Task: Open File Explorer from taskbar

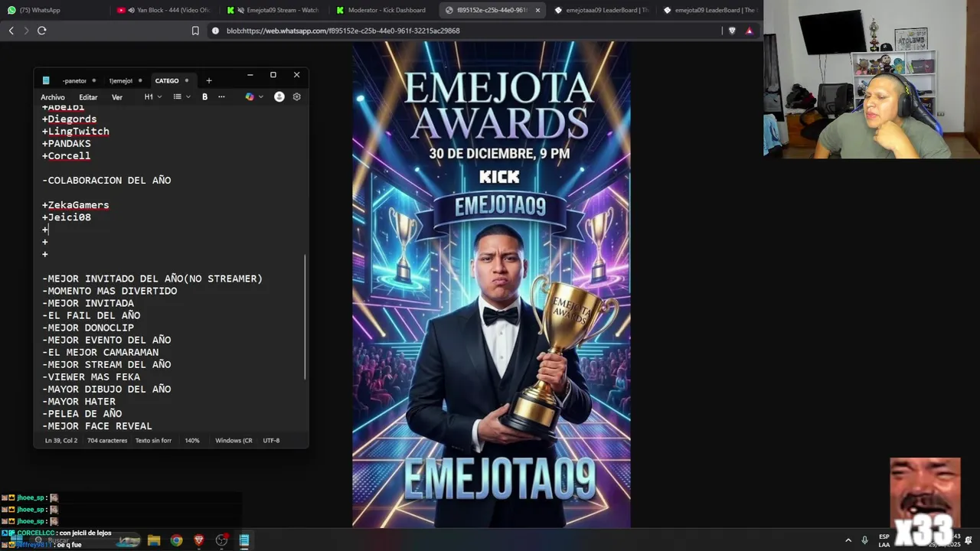Action: [x=154, y=540]
